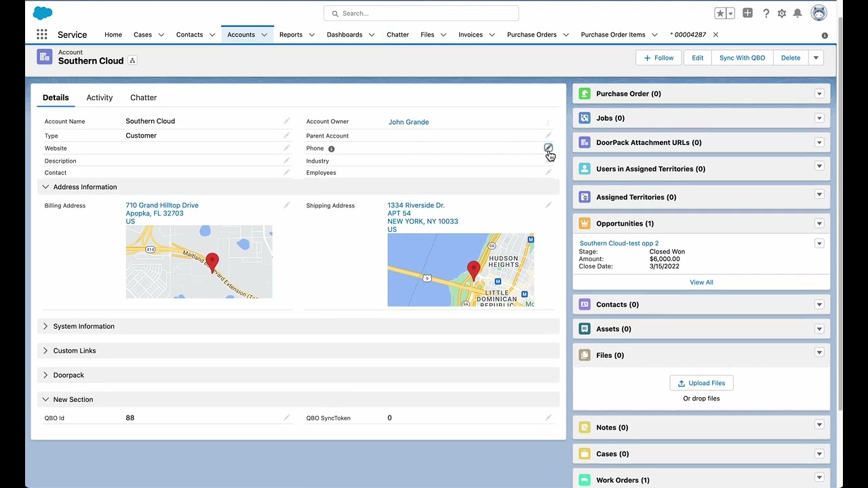Edit the Type field pencil
868x488 pixels.
[287, 136]
